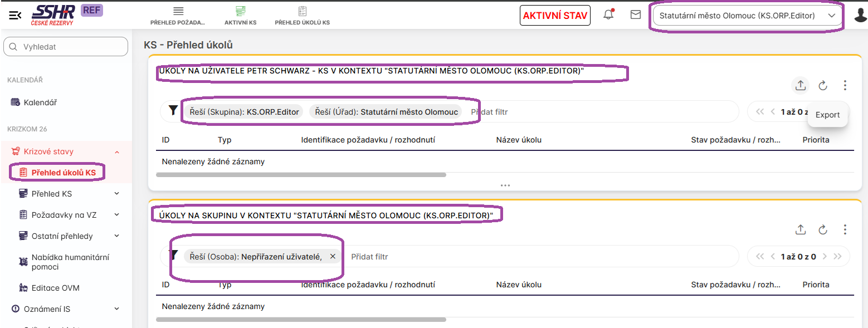Open Kalendář in the sidebar

pyautogui.click(x=40, y=102)
